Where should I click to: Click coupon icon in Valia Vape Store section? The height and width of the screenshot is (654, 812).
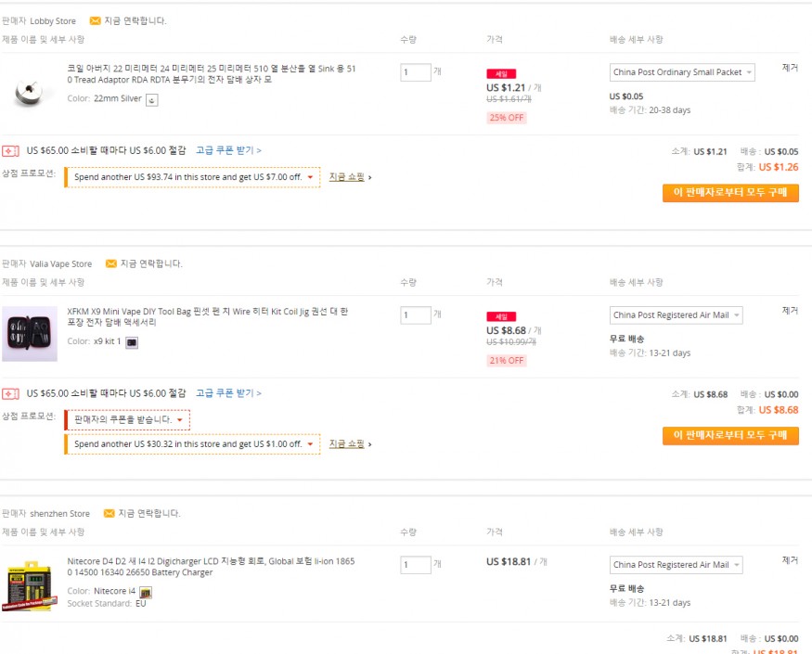(x=10, y=393)
